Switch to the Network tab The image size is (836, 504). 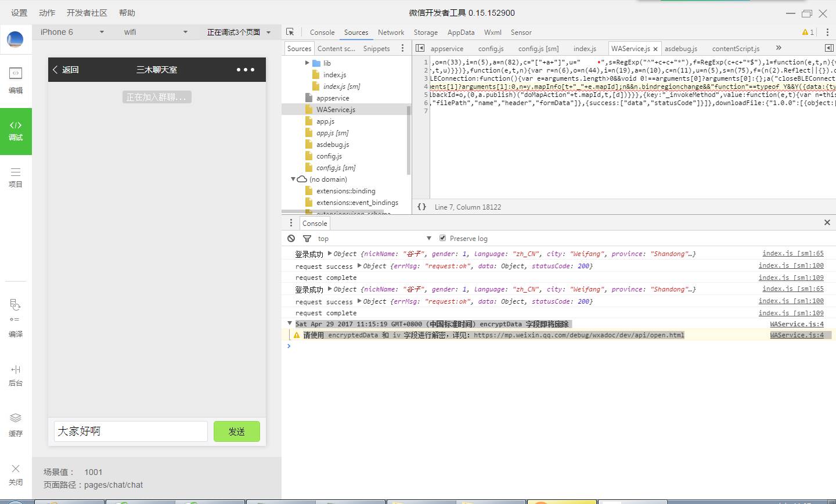point(391,33)
